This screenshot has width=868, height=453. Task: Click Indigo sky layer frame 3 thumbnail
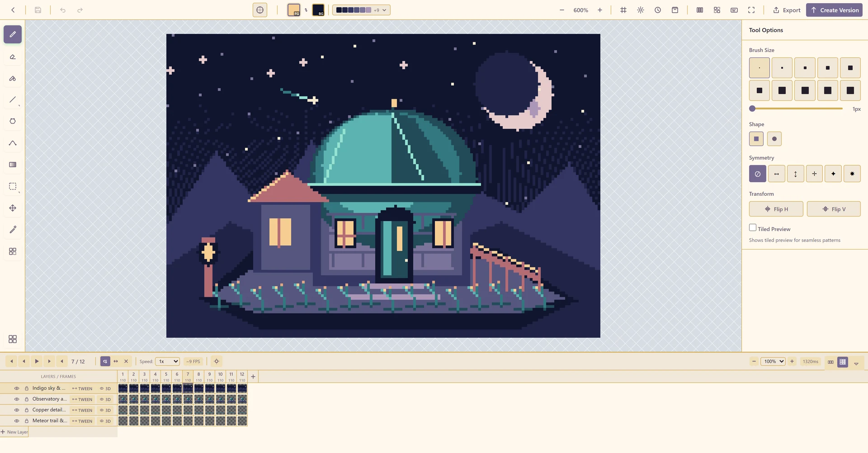145,388
